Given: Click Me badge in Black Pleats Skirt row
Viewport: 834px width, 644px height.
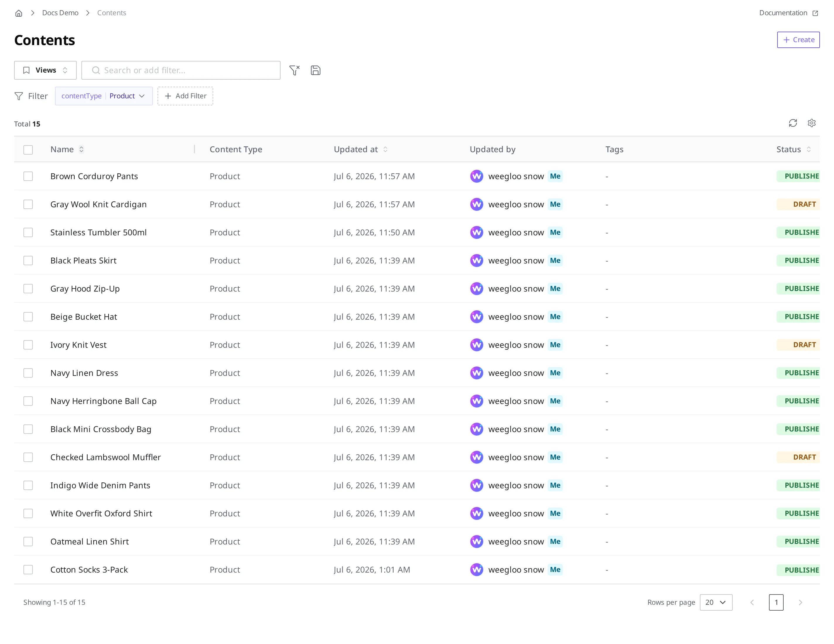Looking at the screenshot, I should [555, 260].
